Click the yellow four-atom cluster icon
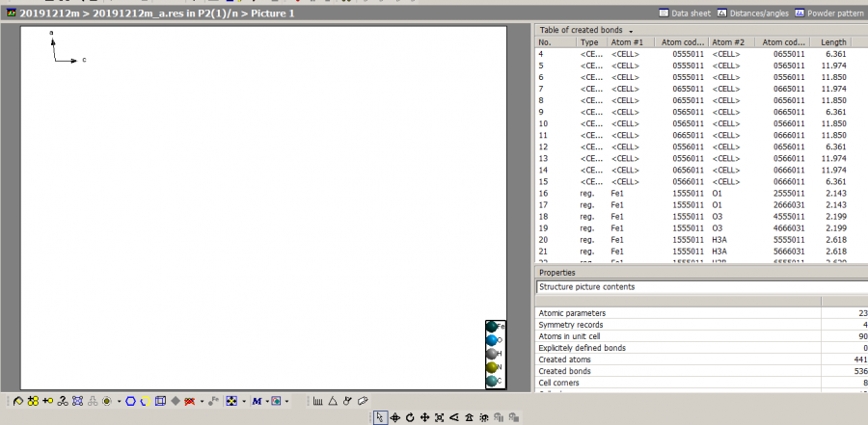 coord(33,400)
